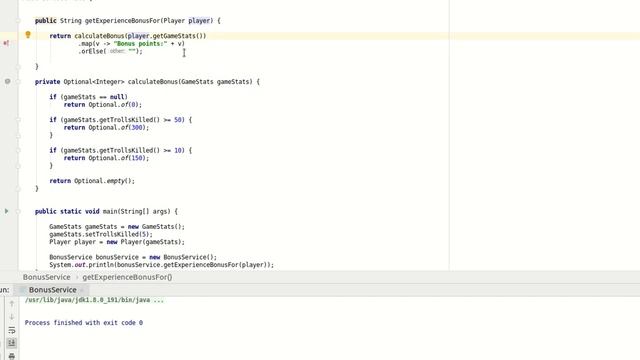This screenshot has height=360, width=640.
Task: Click the lambda gutter marker beside .map line
Action: click(6, 43)
